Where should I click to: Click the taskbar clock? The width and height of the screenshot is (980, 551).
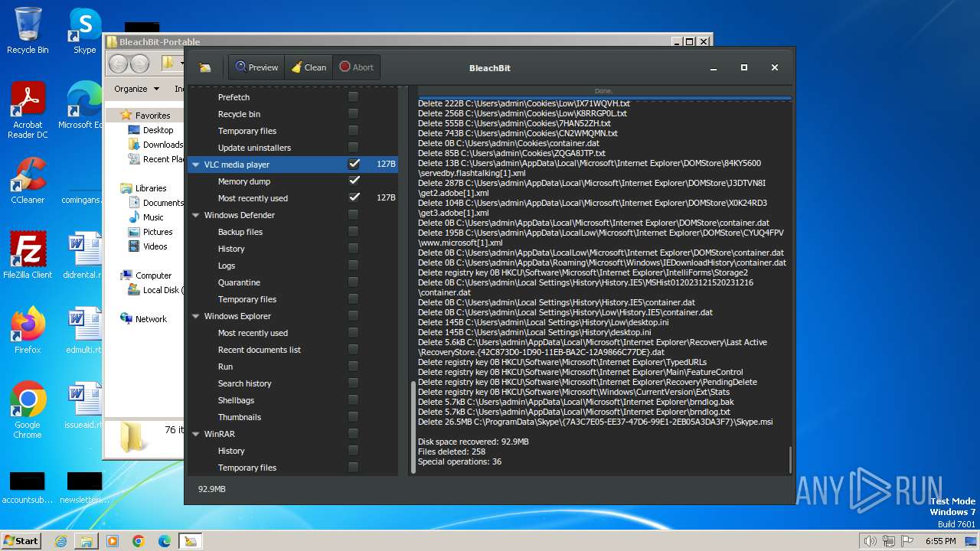[x=941, y=541]
